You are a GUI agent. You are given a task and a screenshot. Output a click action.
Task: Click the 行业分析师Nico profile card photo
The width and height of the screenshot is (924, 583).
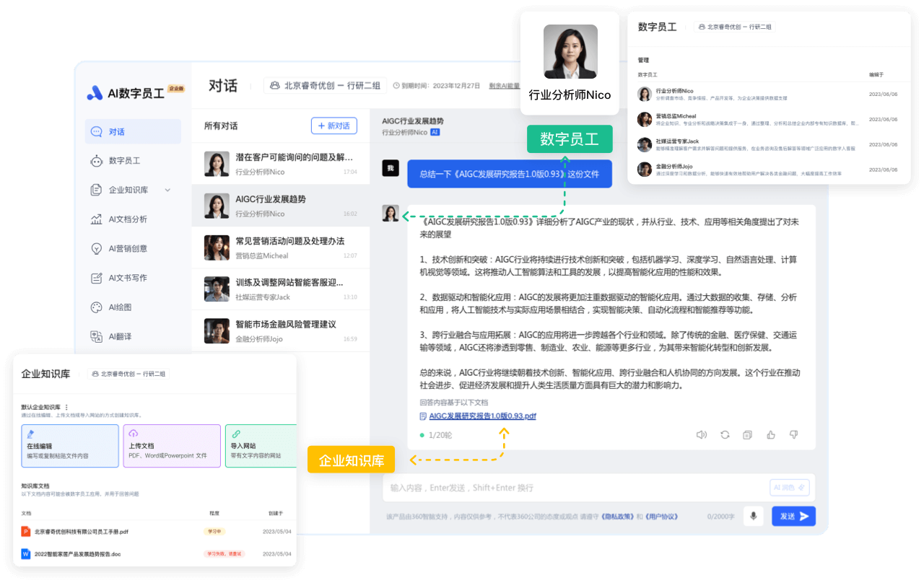click(x=570, y=52)
